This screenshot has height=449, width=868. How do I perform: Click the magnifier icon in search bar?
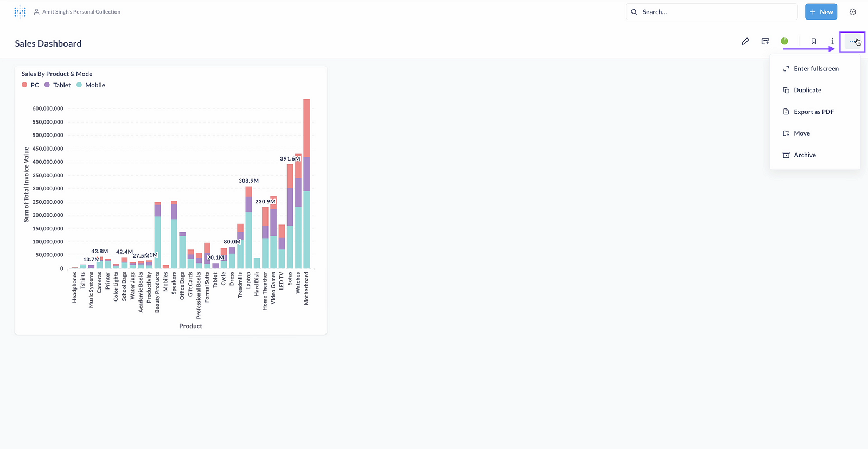click(634, 12)
